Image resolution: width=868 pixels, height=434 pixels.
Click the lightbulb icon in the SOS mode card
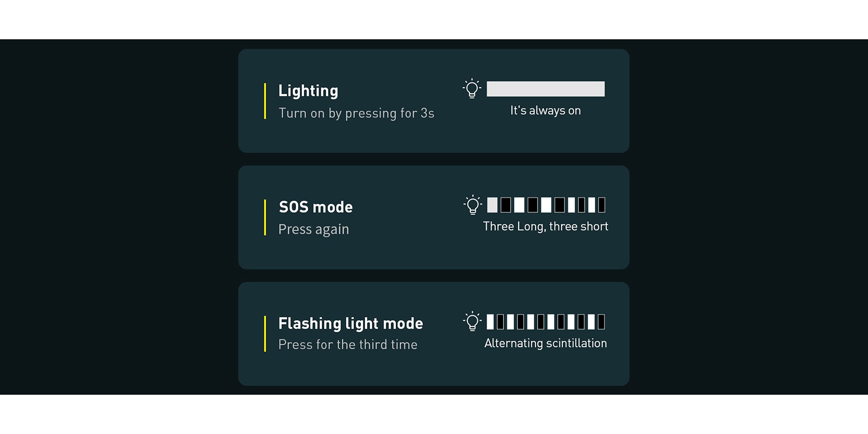pyautogui.click(x=473, y=205)
